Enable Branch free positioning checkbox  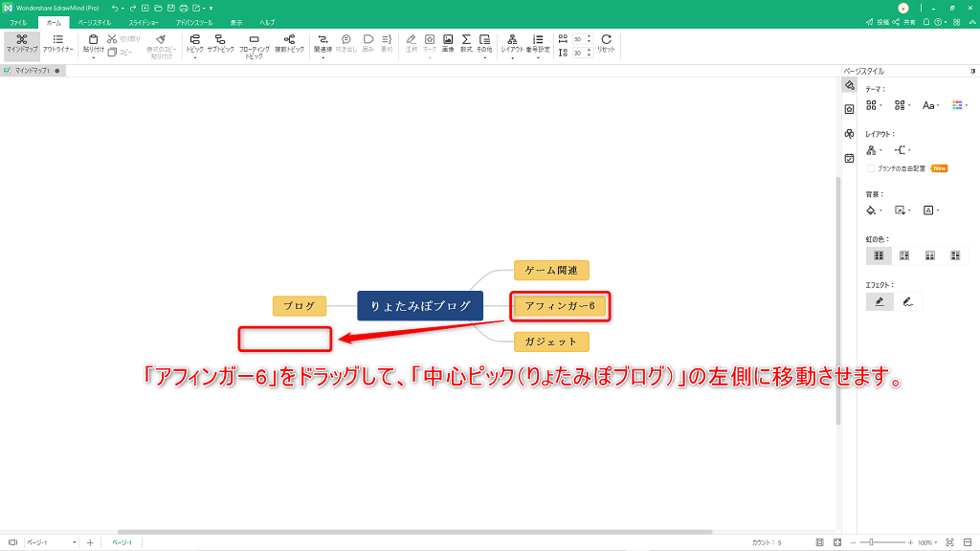[x=871, y=168]
